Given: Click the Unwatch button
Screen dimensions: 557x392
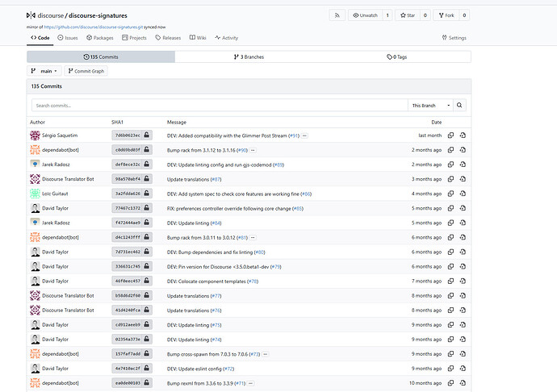Looking at the screenshot, I should tap(365, 15).
